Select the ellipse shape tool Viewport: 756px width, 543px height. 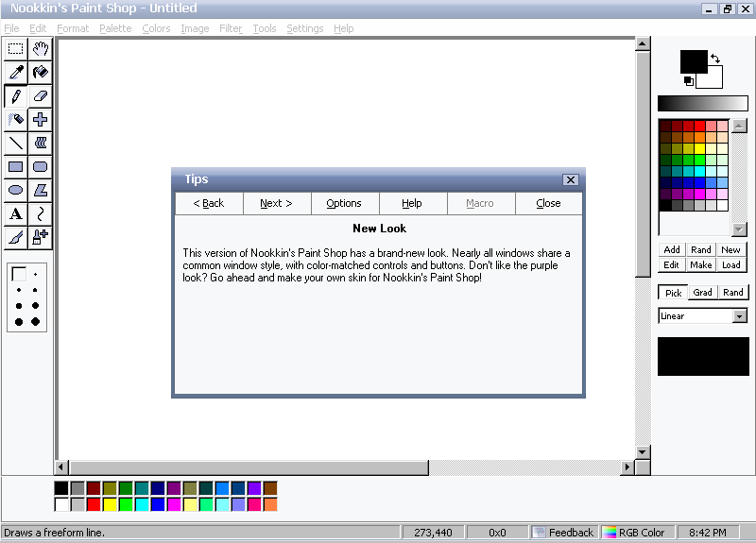click(x=16, y=191)
